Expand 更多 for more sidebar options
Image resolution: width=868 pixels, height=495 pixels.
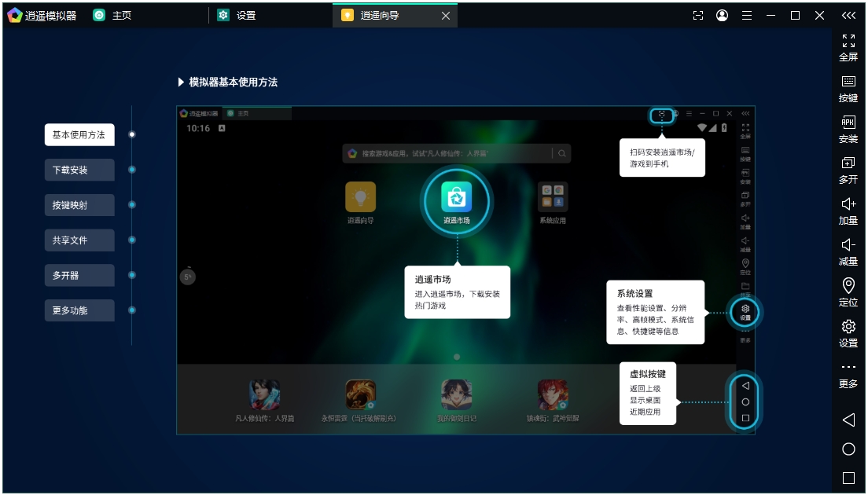coord(848,376)
